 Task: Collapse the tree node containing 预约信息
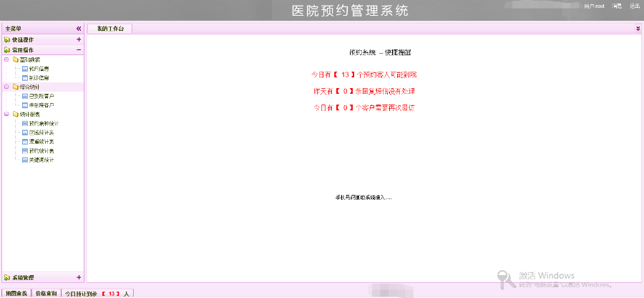pos(6,59)
